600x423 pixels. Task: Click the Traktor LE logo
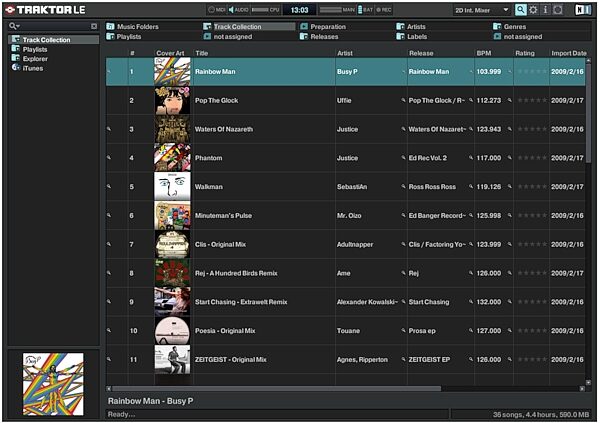click(46, 10)
